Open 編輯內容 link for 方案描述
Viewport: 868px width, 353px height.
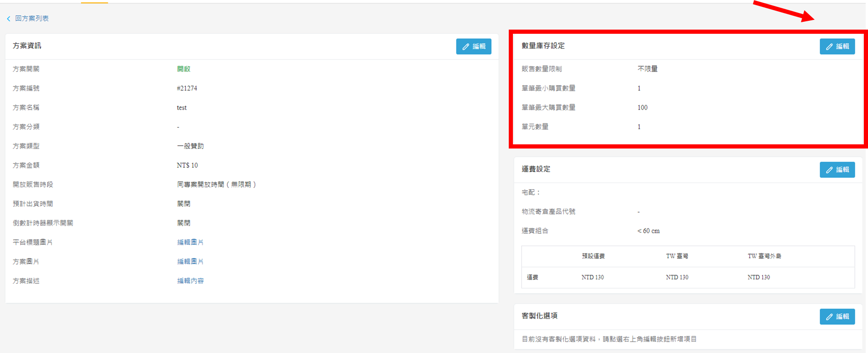190,281
